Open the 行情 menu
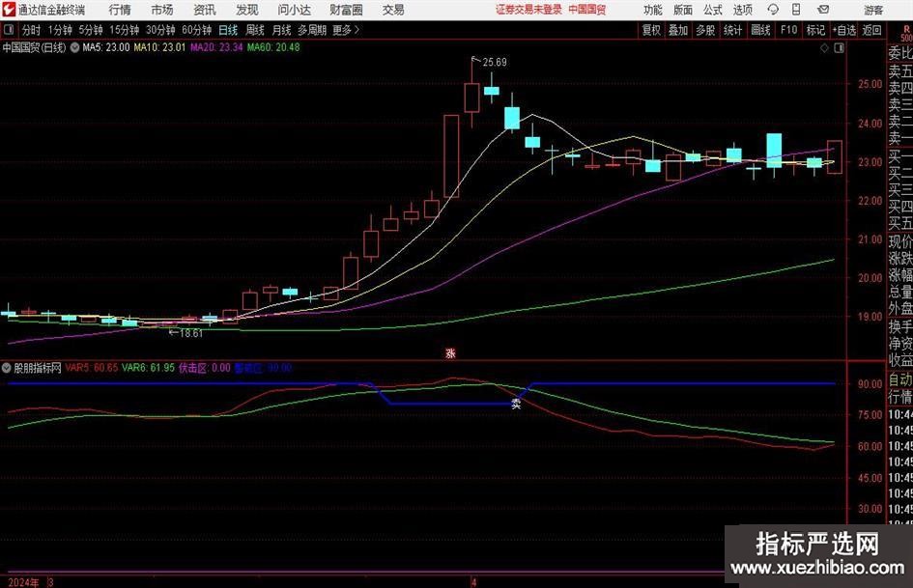The width and height of the screenshot is (913, 588). click(x=120, y=10)
